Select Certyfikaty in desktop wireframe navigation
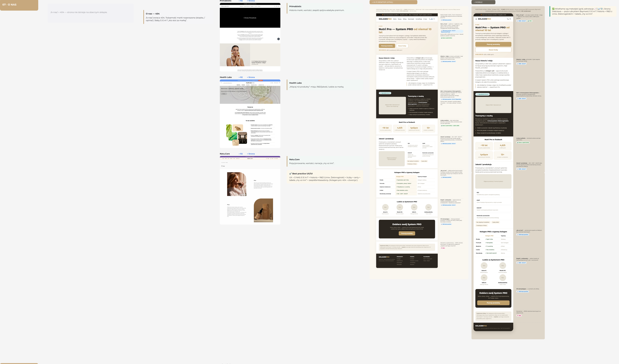619x364 pixels. click(419, 19)
